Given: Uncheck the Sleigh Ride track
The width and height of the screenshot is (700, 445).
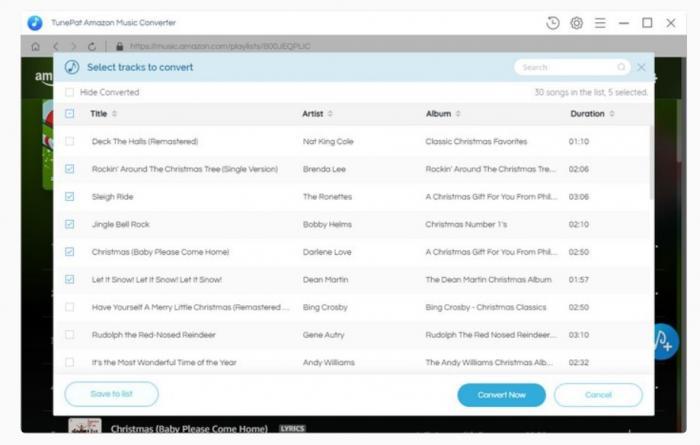Looking at the screenshot, I should (x=70, y=196).
